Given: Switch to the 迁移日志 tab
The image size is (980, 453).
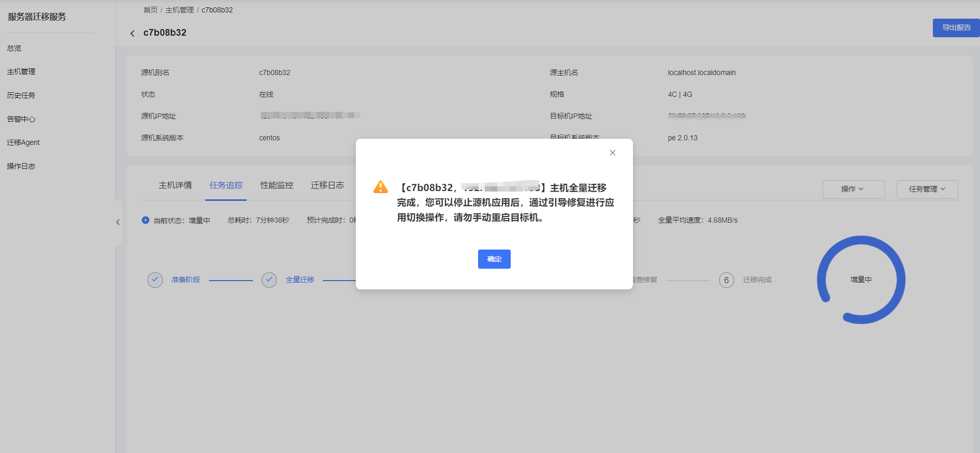Looking at the screenshot, I should (327, 185).
